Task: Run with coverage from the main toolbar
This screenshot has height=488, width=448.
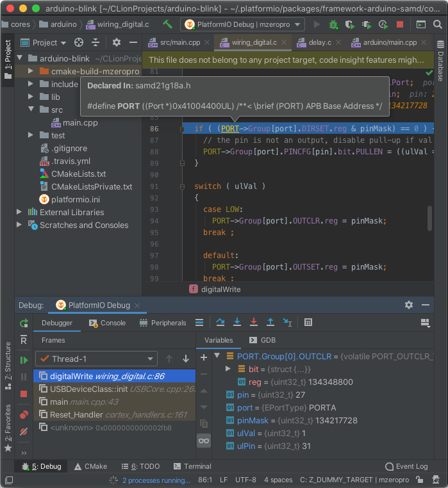Action: pyautogui.click(x=350, y=24)
